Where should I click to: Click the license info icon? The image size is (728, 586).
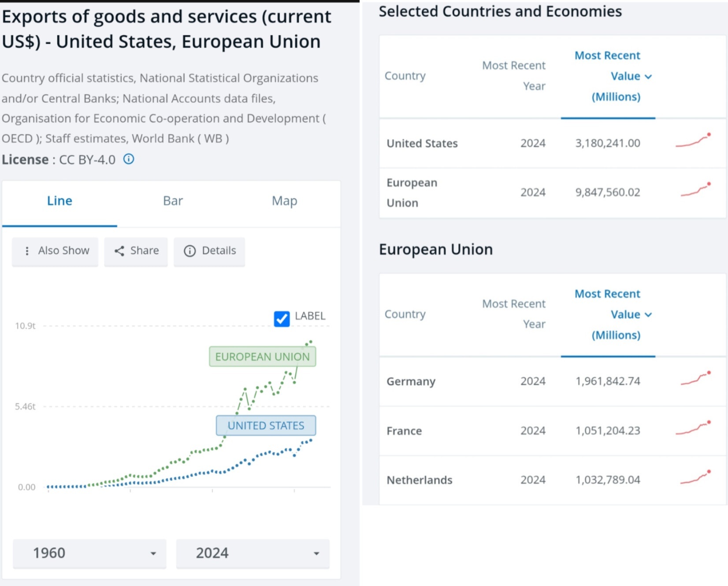coord(128,159)
